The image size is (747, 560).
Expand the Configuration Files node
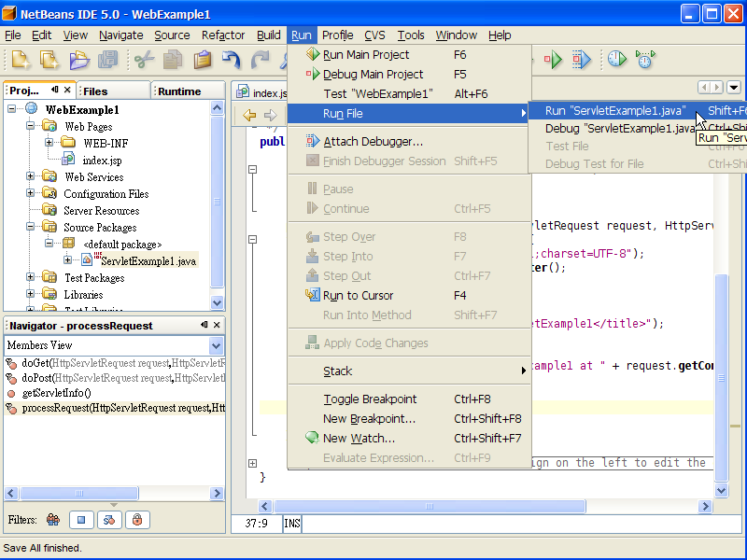[x=31, y=193]
